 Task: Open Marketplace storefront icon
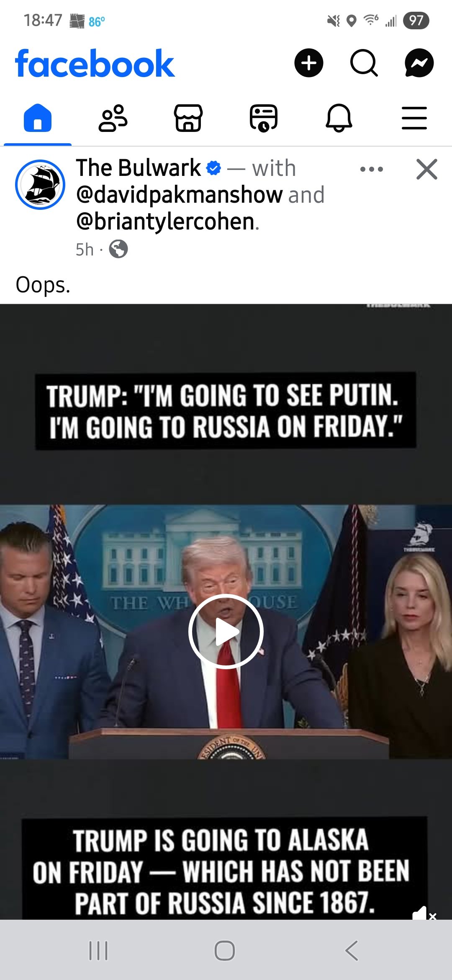click(188, 118)
